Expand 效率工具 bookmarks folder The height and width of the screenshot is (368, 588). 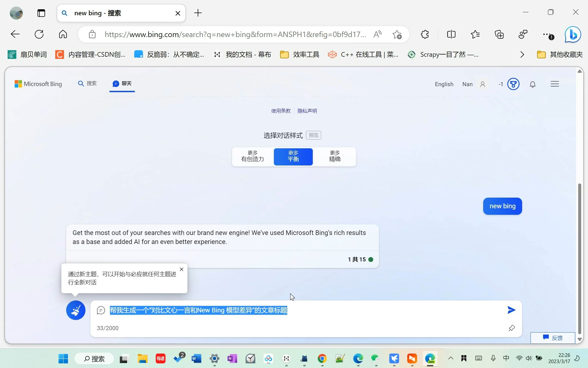point(300,55)
